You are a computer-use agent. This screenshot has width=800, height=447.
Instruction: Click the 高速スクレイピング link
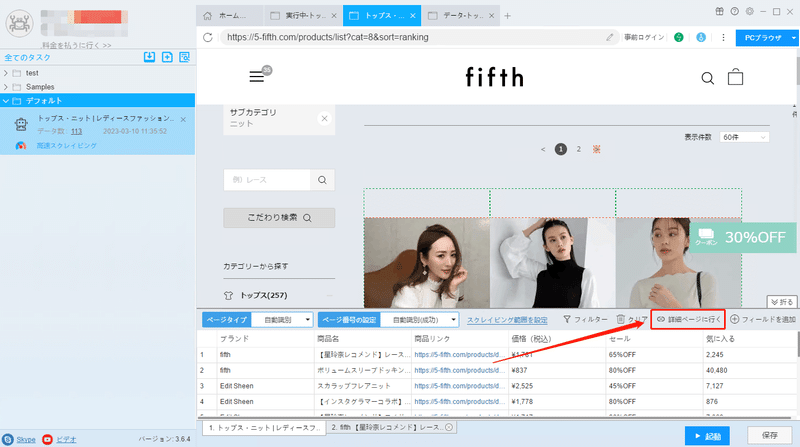coord(66,146)
